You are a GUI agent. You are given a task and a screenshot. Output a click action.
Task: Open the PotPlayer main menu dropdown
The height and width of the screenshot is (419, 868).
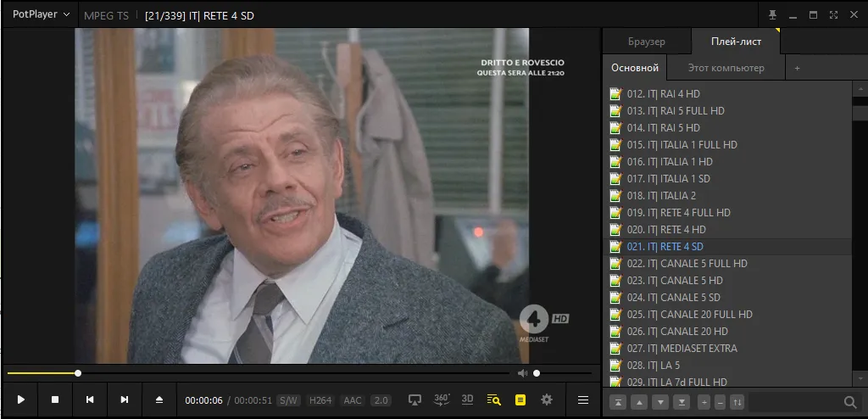pyautogui.click(x=42, y=14)
